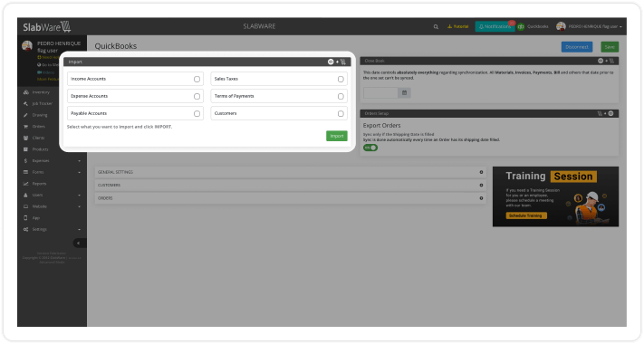Collapse the sidebar with the arrow button

point(80,243)
